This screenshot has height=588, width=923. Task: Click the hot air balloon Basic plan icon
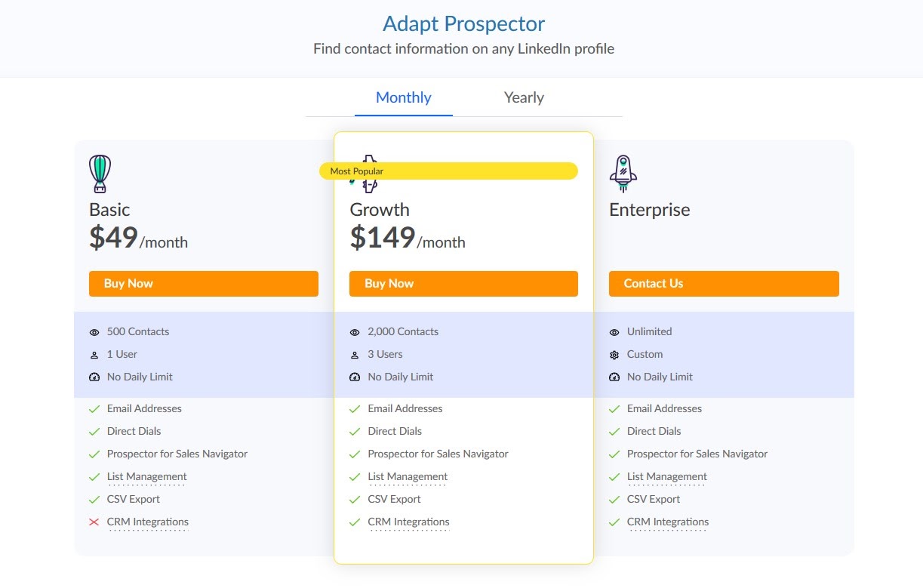point(100,174)
